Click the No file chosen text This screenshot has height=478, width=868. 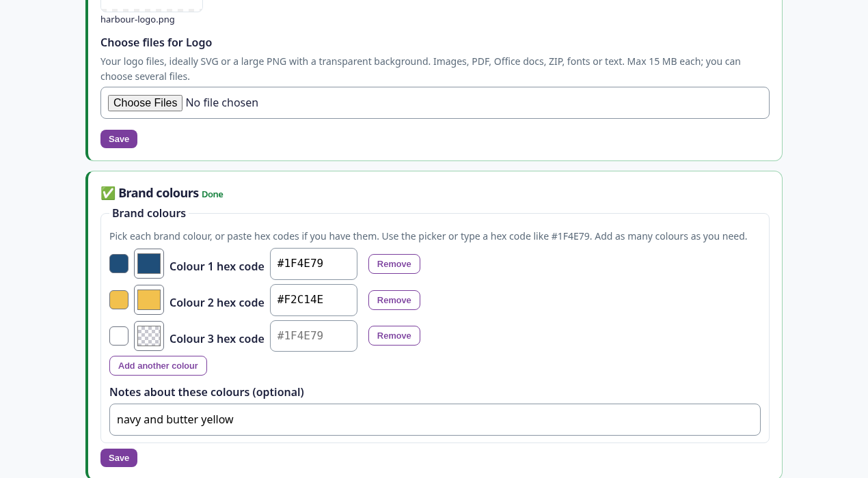pos(222,103)
